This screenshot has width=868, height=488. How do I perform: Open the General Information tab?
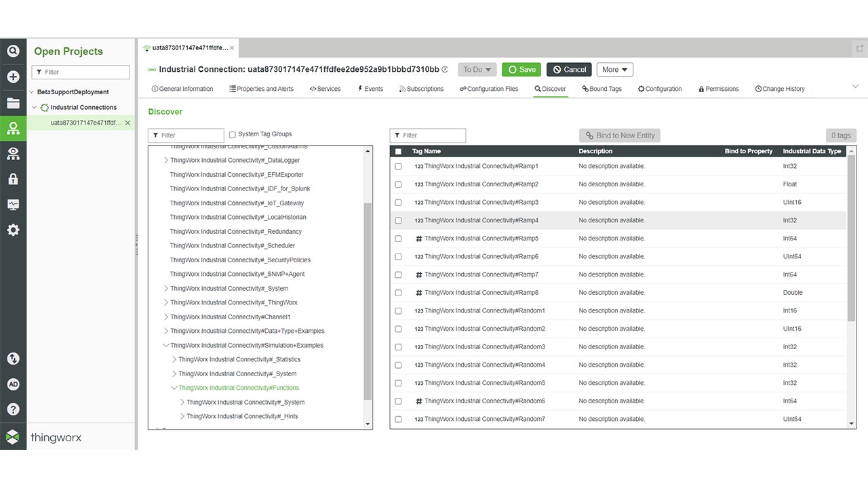pos(182,89)
